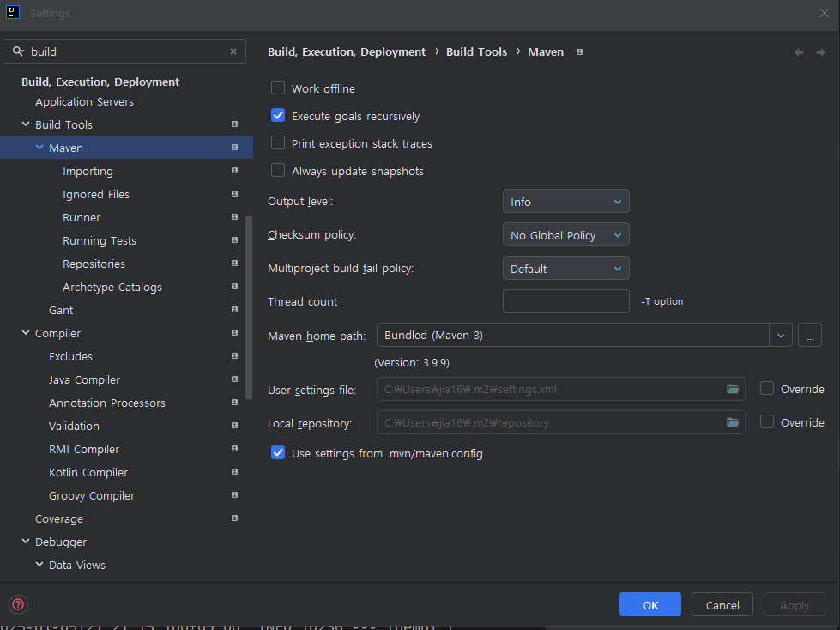
Task: Click project icon on Runner row
Action: coord(234,217)
